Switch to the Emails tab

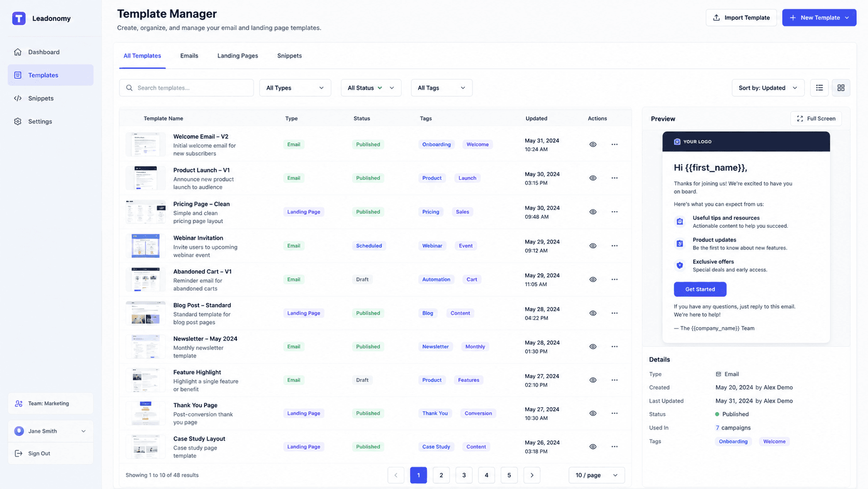coord(189,56)
